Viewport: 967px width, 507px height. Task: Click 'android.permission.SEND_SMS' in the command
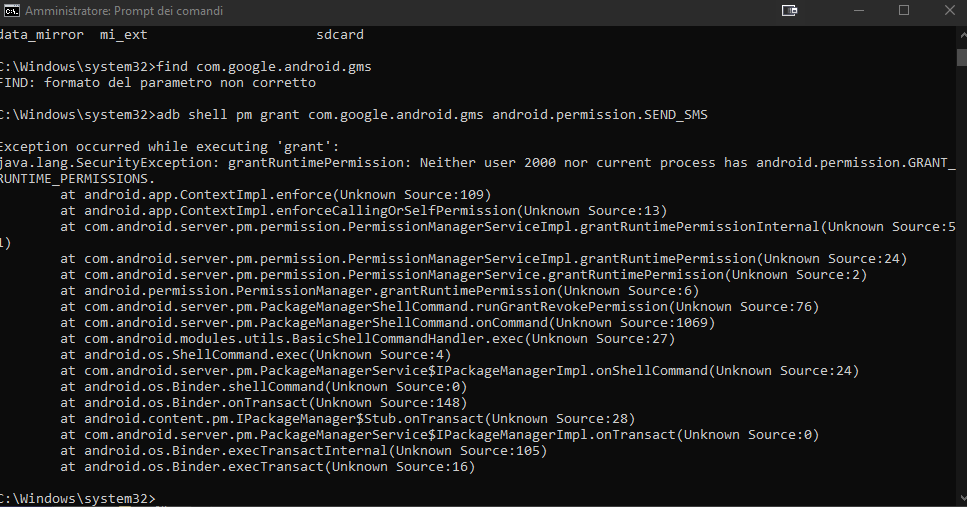(600, 115)
